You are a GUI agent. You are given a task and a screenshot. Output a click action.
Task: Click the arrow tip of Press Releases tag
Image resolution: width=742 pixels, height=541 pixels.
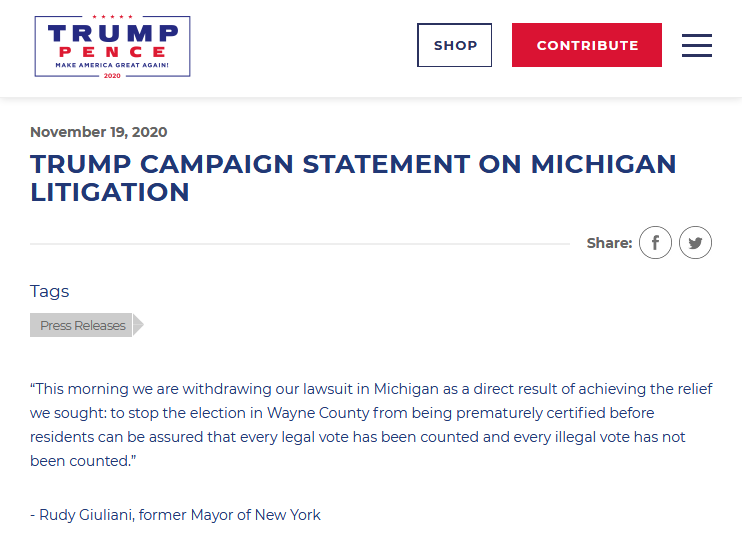pos(138,325)
